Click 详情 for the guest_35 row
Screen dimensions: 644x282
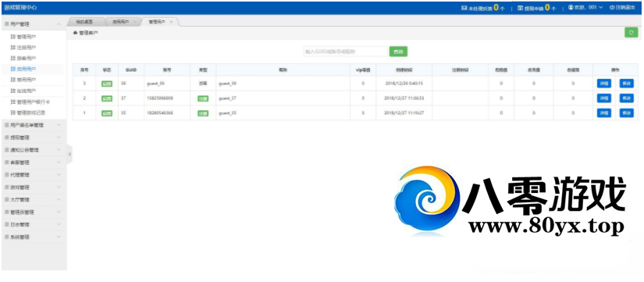pyautogui.click(x=603, y=113)
